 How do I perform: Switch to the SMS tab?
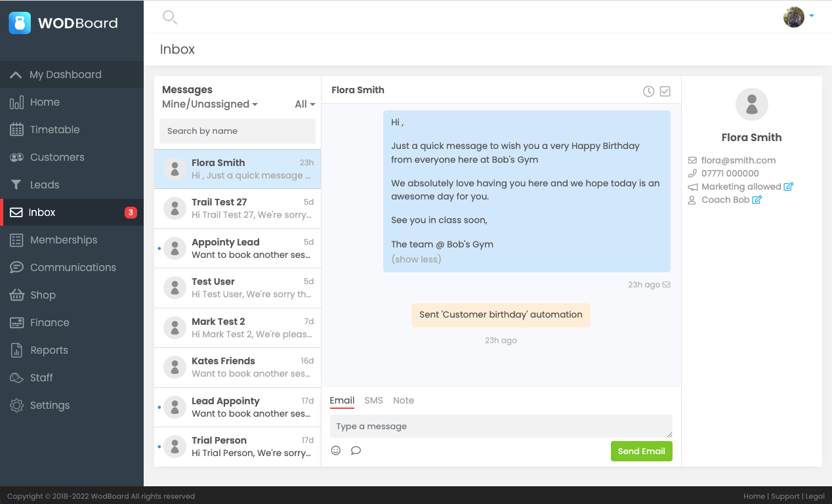click(x=373, y=400)
